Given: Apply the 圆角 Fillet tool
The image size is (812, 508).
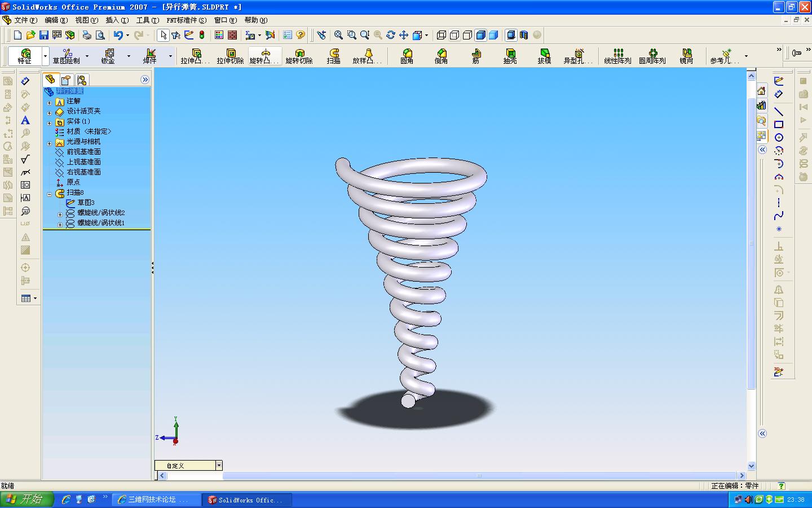Looking at the screenshot, I should (407, 56).
